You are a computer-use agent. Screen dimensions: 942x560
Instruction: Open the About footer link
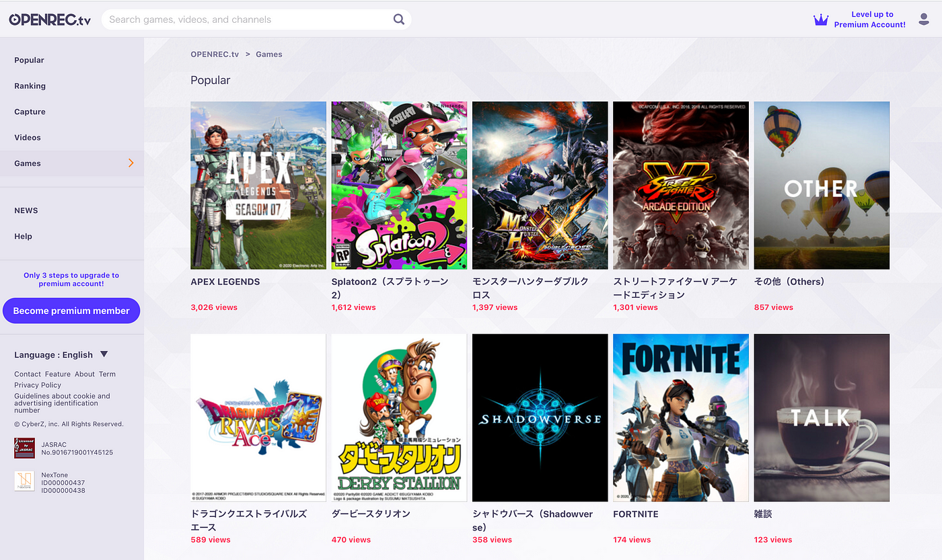coord(85,374)
